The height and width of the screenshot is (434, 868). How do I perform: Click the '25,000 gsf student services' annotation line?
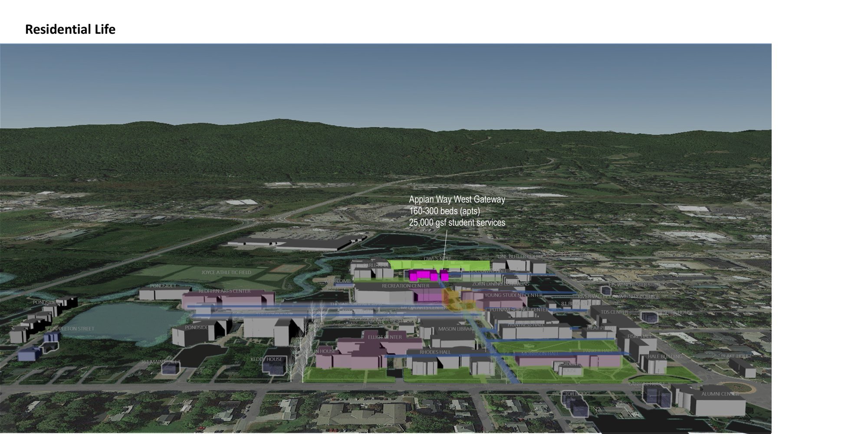coord(457,222)
